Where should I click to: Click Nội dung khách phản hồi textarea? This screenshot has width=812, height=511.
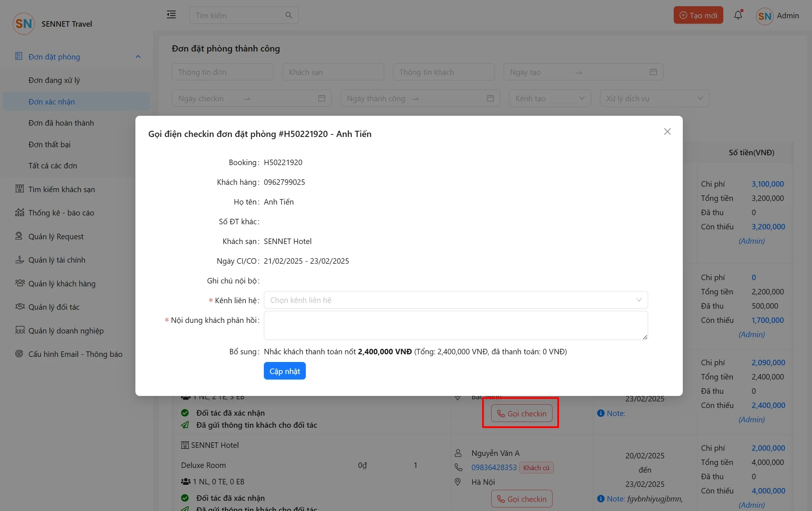click(x=455, y=325)
